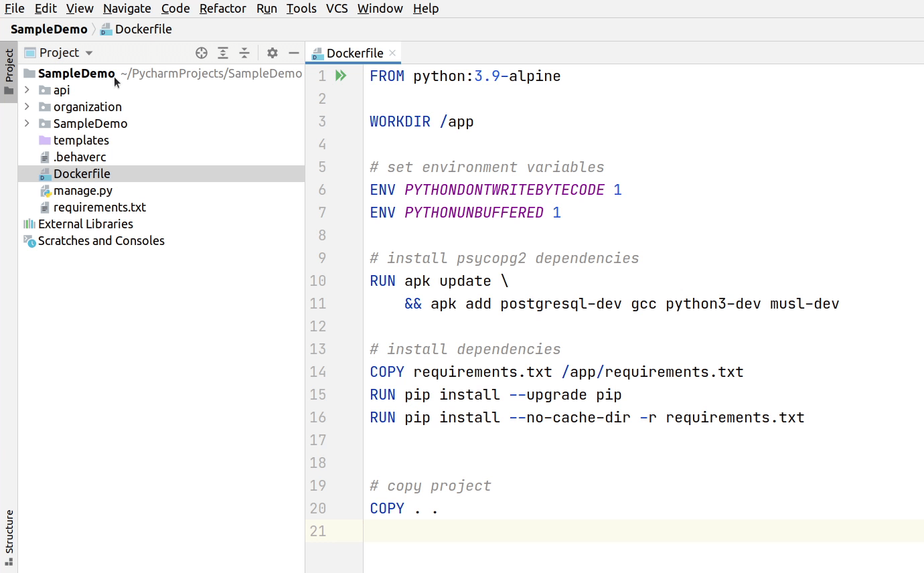Image resolution: width=924 pixels, height=573 pixels.
Task: Expand All items in Project panel
Action: point(223,52)
